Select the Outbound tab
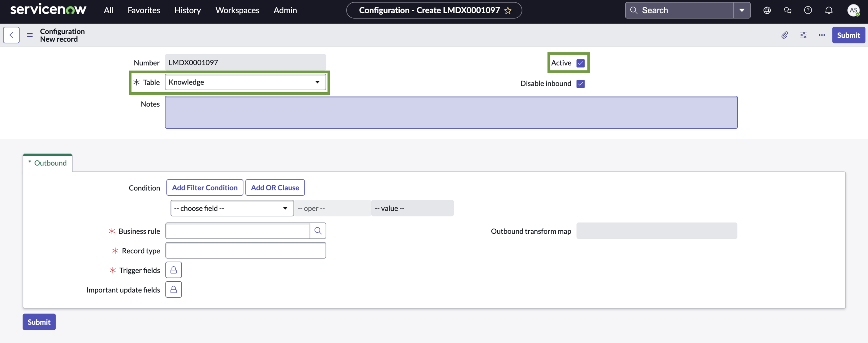The height and width of the screenshot is (343, 868). point(47,163)
